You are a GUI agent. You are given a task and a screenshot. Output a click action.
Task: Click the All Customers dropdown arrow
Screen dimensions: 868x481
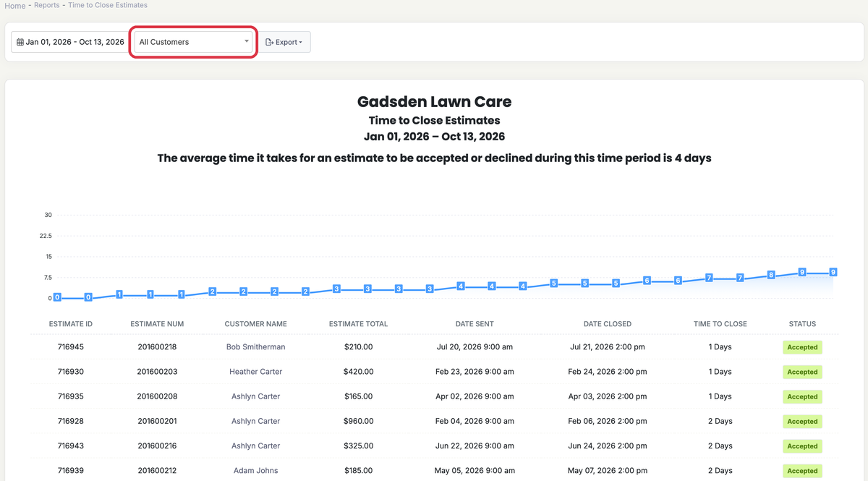pos(246,42)
